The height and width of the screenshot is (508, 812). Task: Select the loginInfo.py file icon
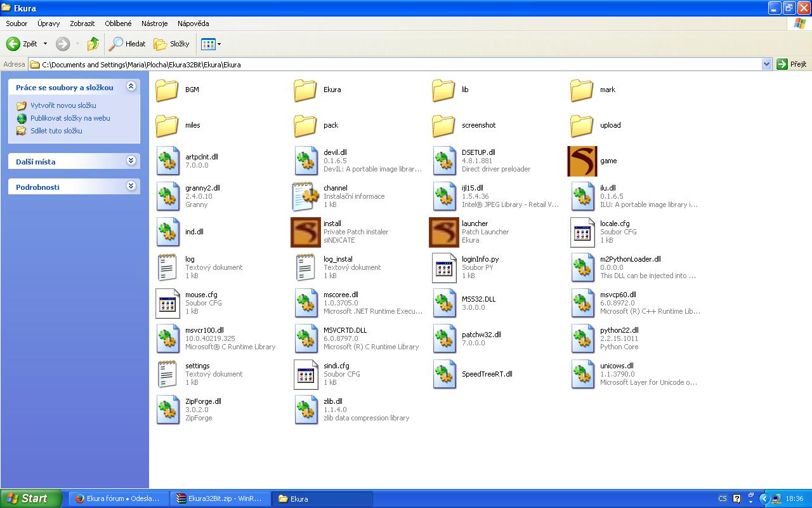444,268
